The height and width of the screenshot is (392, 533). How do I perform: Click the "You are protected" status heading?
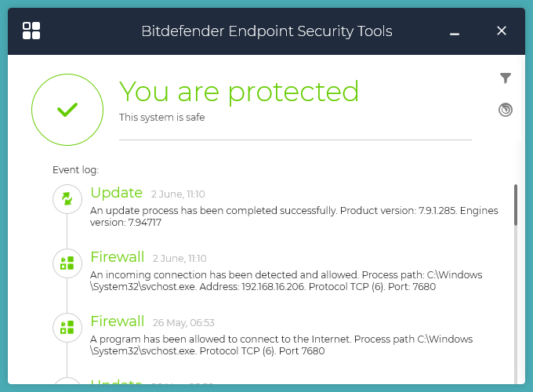239,92
